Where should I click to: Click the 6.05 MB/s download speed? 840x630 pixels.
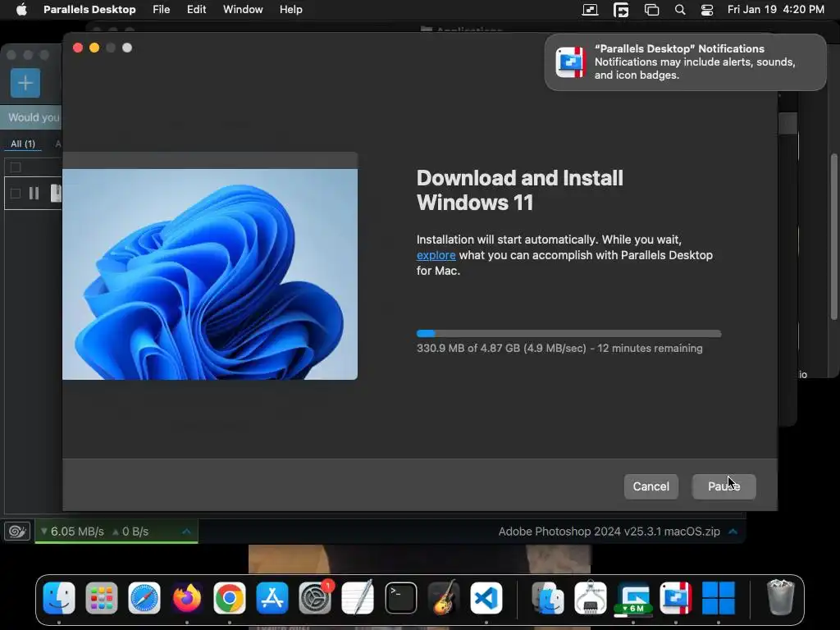(77, 532)
